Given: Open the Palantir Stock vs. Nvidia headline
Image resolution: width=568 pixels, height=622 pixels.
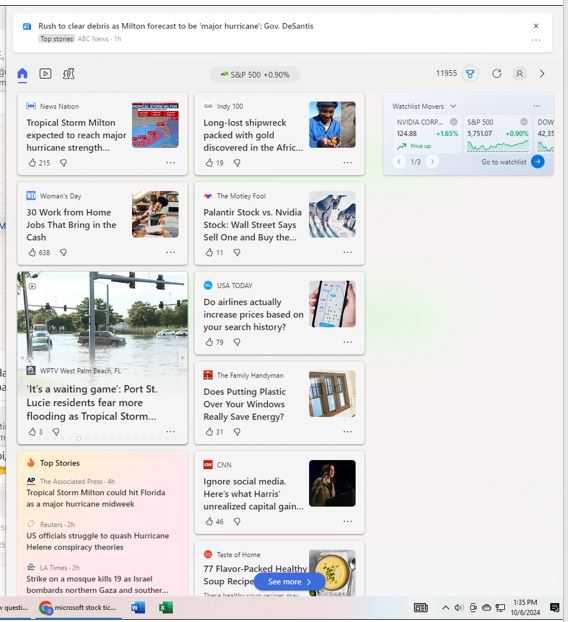Looking at the screenshot, I should pyautogui.click(x=252, y=225).
